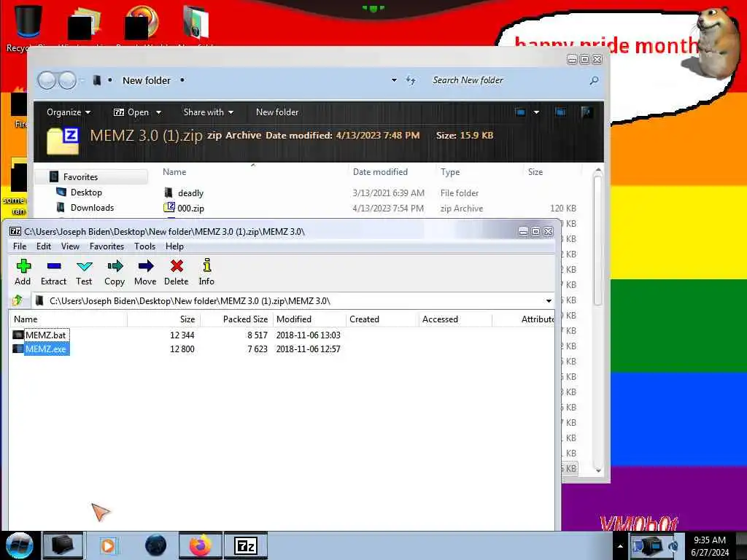Open the File menu in 7-Zip

pyautogui.click(x=20, y=246)
